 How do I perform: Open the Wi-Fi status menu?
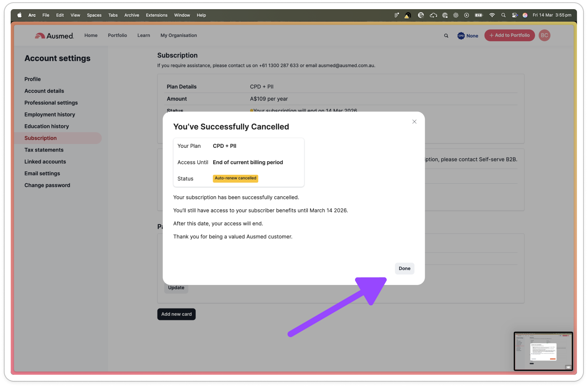point(492,15)
